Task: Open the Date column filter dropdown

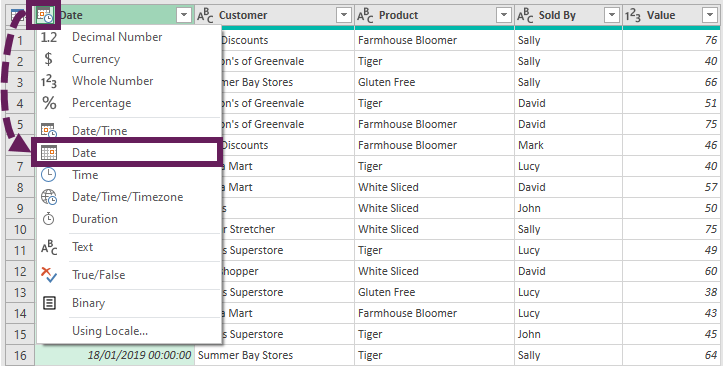Action: click(x=184, y=16)
